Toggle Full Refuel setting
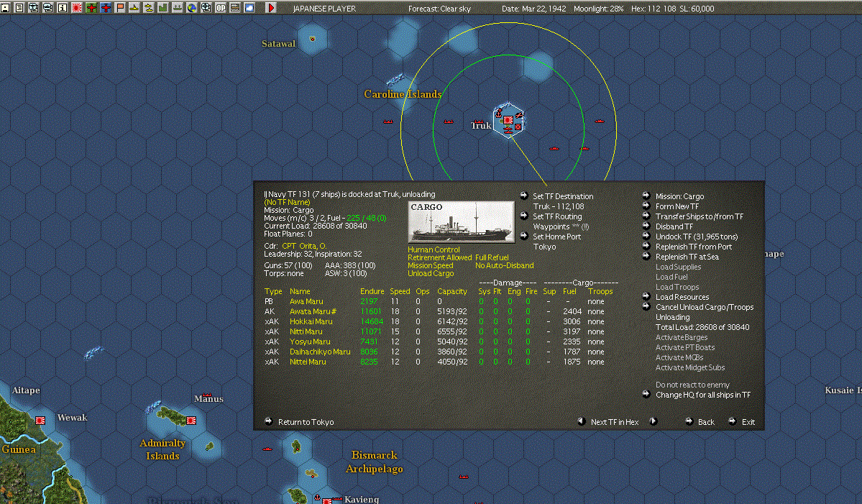 492,257
